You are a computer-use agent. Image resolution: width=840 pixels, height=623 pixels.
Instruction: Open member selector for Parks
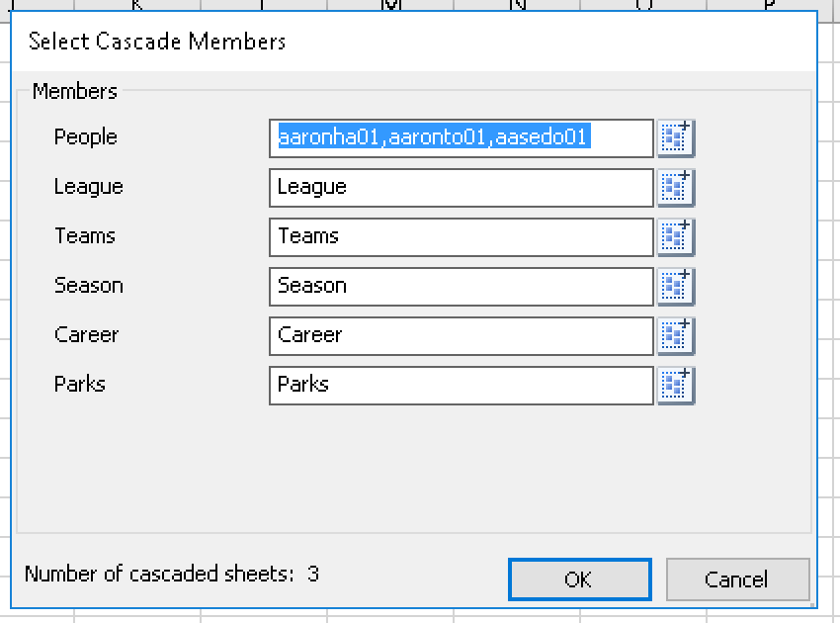tap(676, 385)
